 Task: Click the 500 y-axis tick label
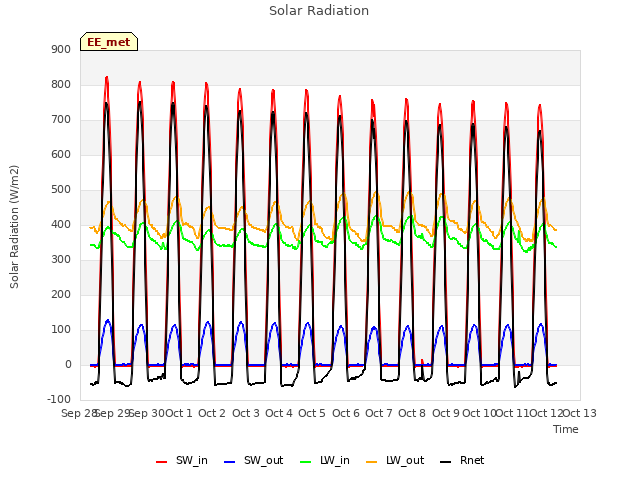pos(61,189)
